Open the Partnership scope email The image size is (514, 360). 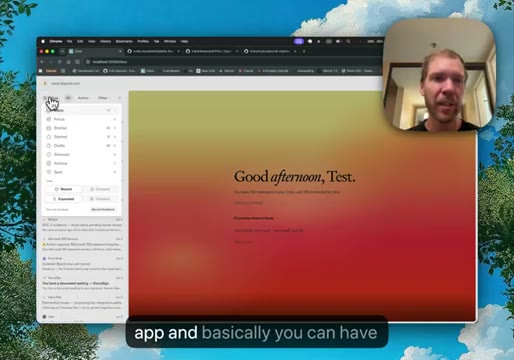82,302
